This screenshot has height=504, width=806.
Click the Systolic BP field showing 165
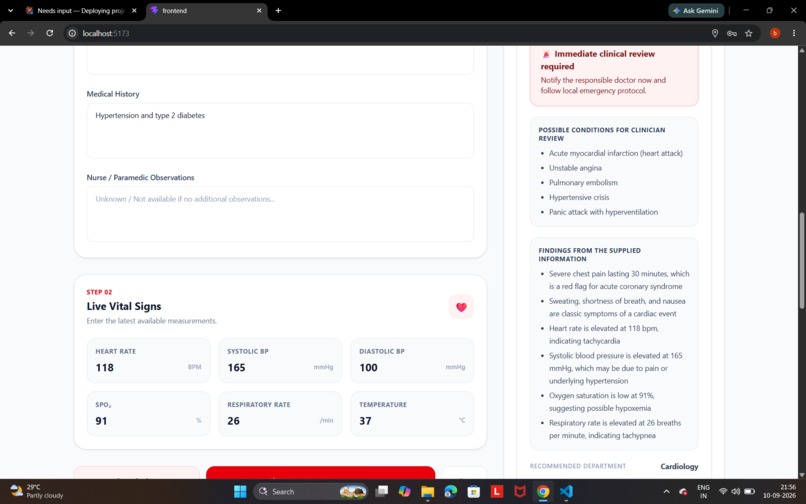pos(280,361)
